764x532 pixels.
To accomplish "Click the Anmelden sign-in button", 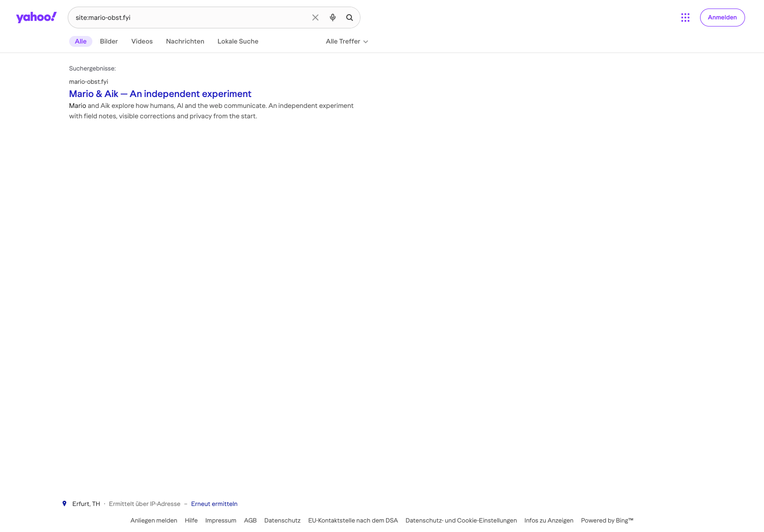I will (x=722, y=18).
